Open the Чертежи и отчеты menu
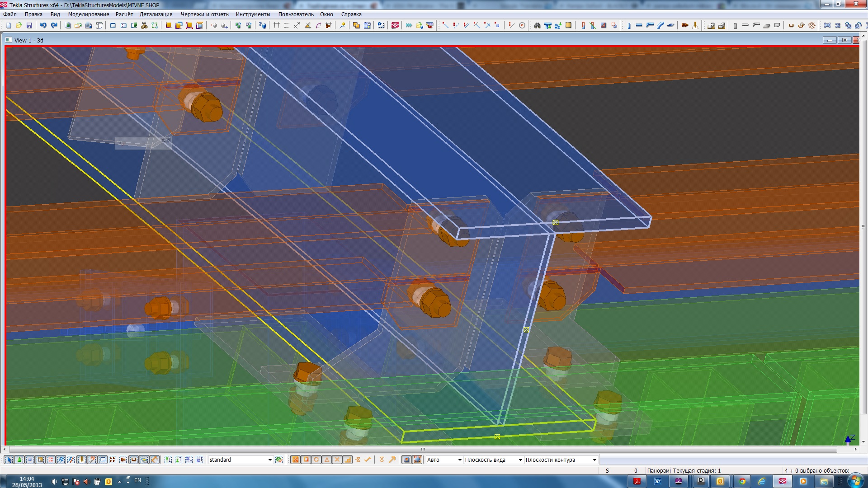 click(205, 14)
